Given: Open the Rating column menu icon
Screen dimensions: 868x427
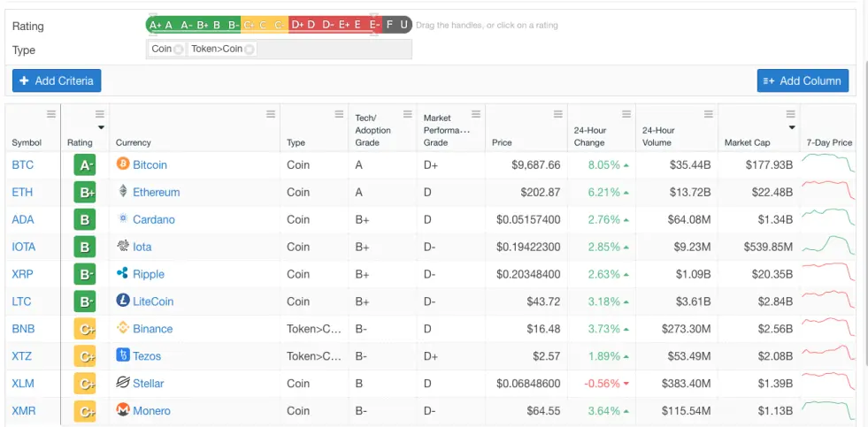Looking at the screenshot, I should 100,114.
